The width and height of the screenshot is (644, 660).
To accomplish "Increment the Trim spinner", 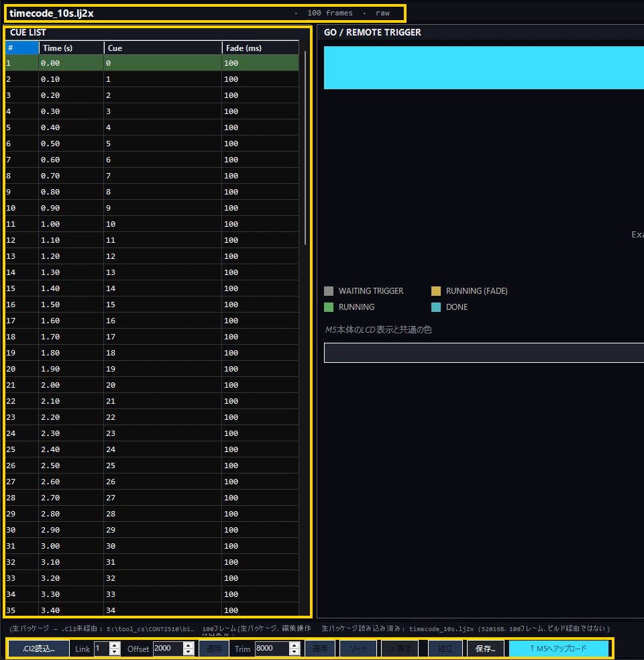I will (295, 645).
